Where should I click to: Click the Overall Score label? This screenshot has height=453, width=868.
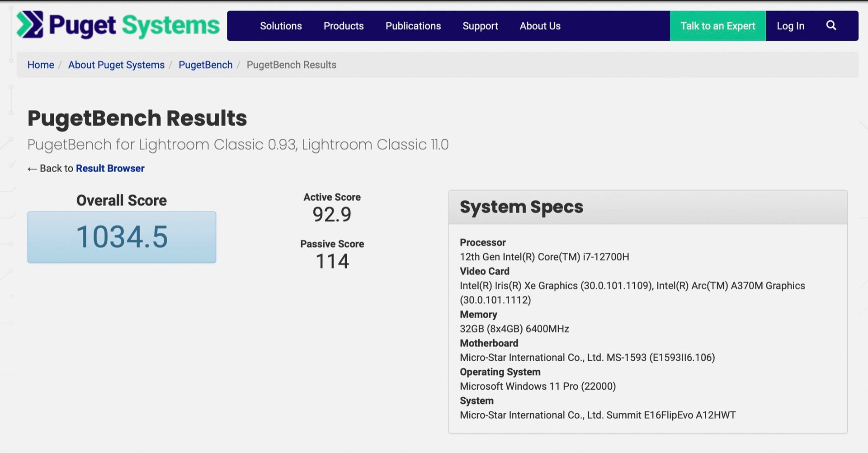[122, 200]
